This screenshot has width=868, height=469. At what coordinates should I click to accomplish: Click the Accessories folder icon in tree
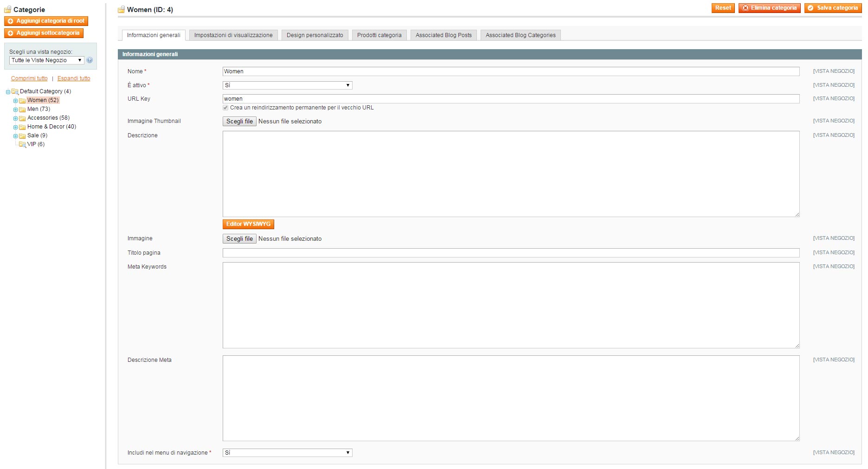[22, 118]
